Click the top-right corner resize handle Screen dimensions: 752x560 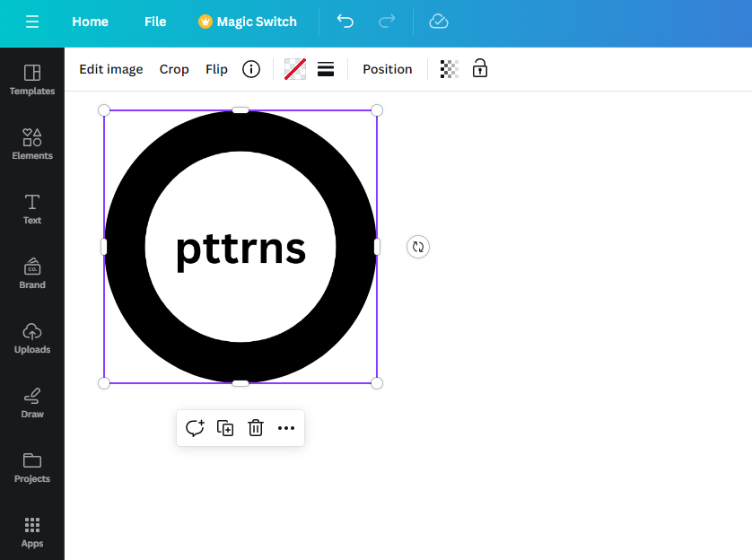(377, 110)
